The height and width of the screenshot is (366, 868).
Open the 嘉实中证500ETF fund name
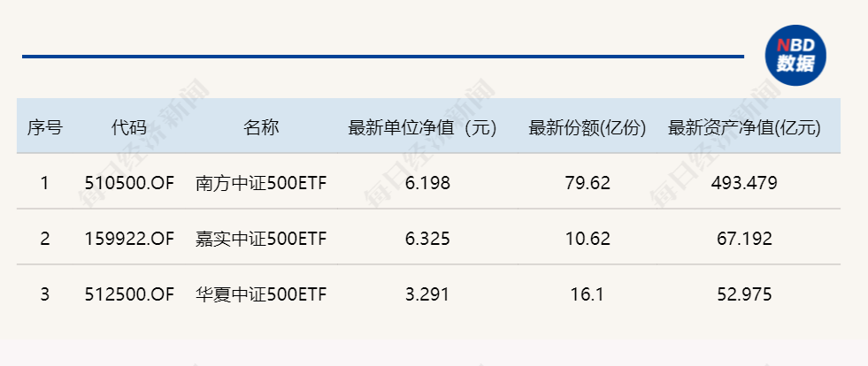coord(261,239)
